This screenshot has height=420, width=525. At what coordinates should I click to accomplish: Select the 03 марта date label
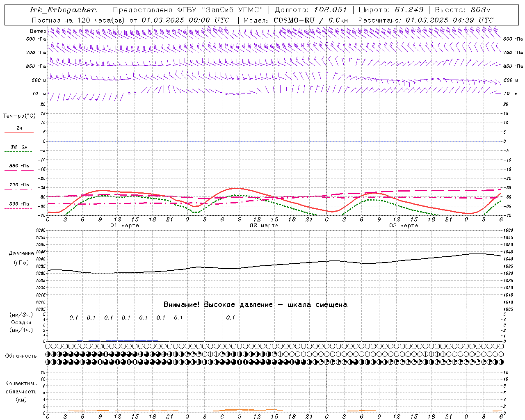tap(404, 226)
